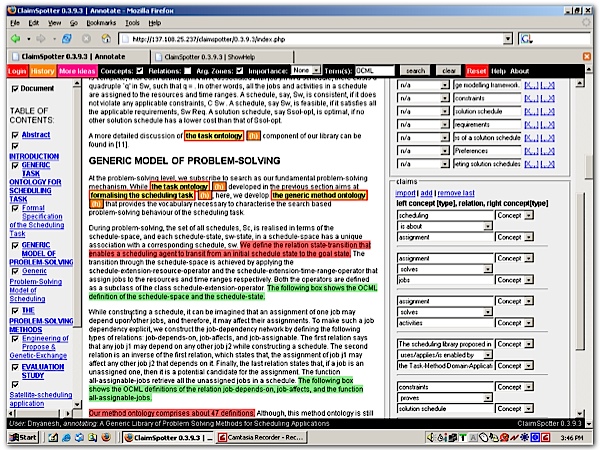Click the claims 'import' link
The height and width of the screenshot is (450, 600).
click(x=405, y=193)
